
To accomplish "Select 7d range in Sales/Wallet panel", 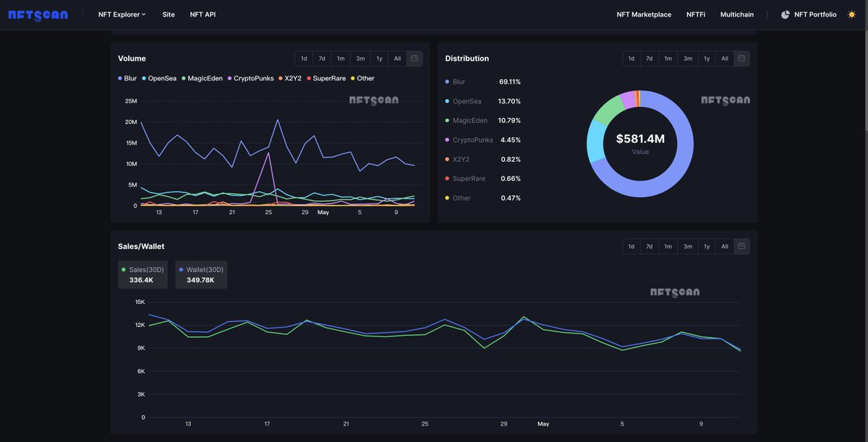I will point(650,247).
